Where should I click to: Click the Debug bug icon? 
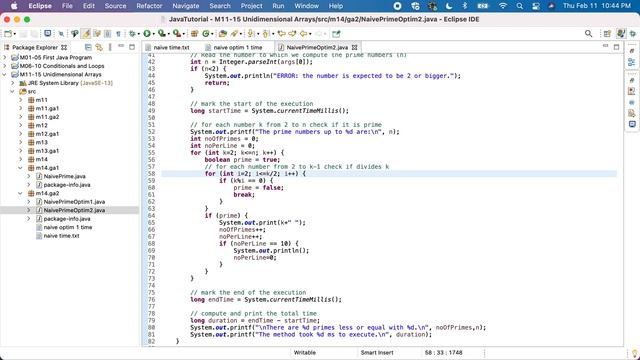point(132,34)
